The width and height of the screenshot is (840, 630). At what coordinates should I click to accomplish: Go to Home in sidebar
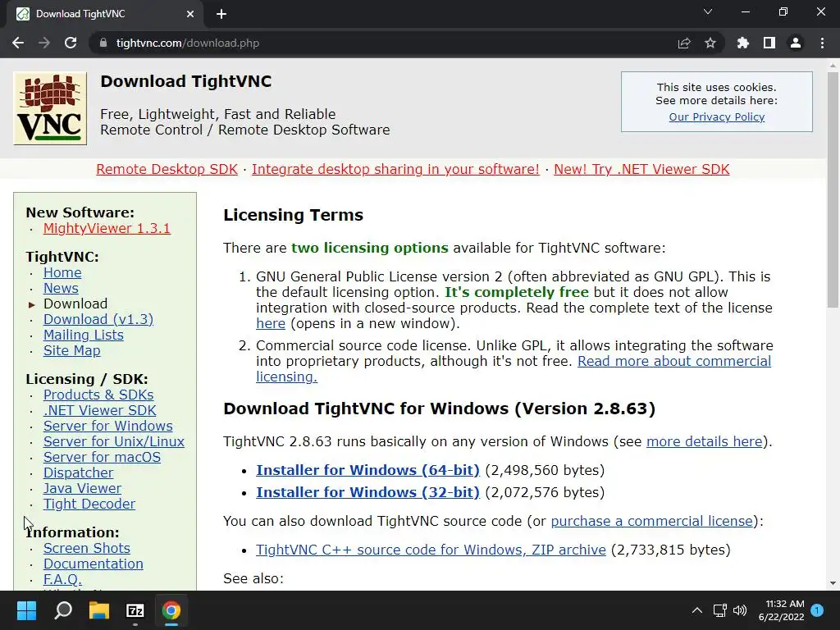62,272
